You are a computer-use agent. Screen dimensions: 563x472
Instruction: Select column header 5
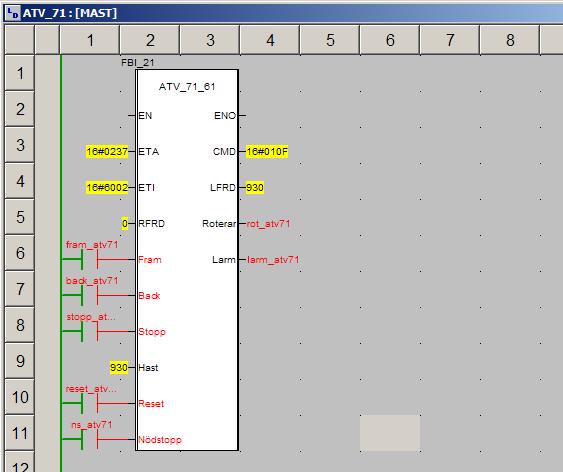pyautogui.click(x=330, y=40)
